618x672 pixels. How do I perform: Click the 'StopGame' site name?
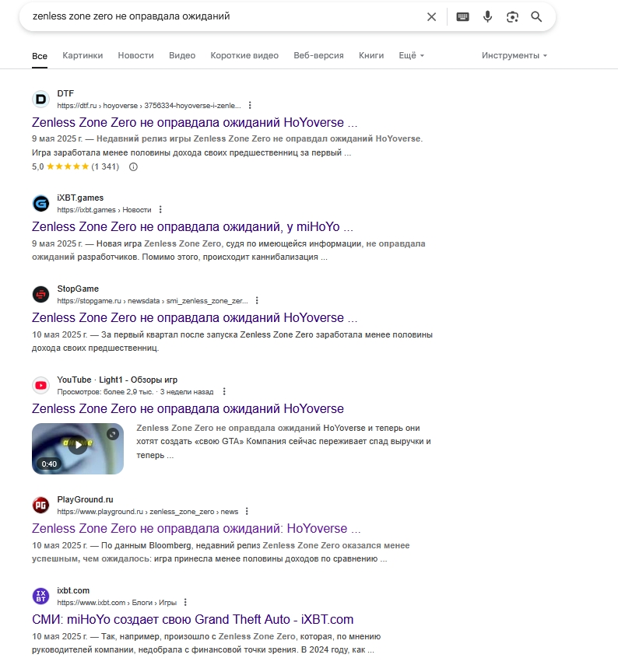78,289
